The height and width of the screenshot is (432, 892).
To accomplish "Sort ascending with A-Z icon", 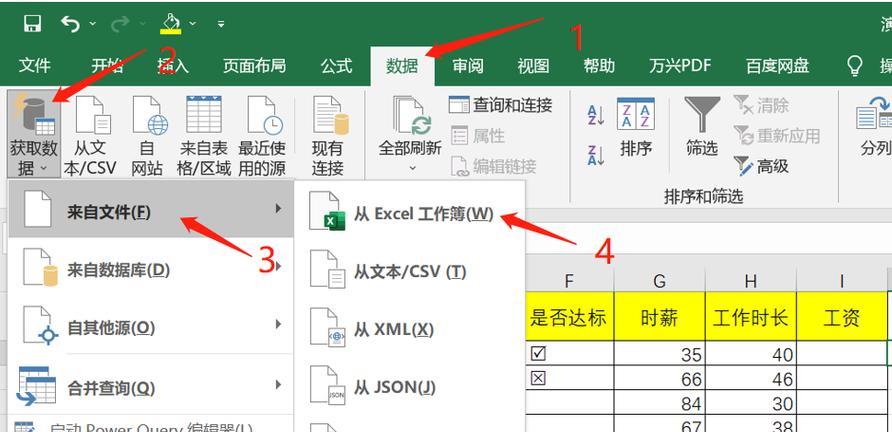I will point(596,115).
